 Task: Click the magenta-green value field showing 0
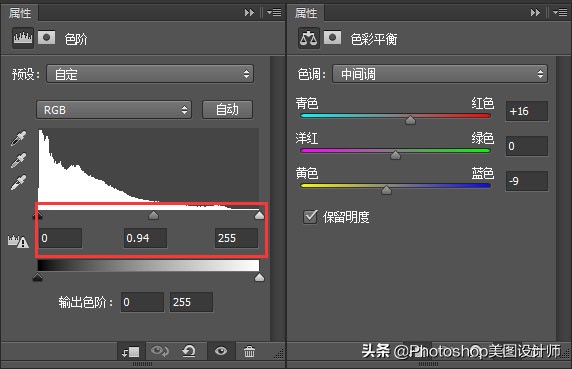tap(527, 146)
